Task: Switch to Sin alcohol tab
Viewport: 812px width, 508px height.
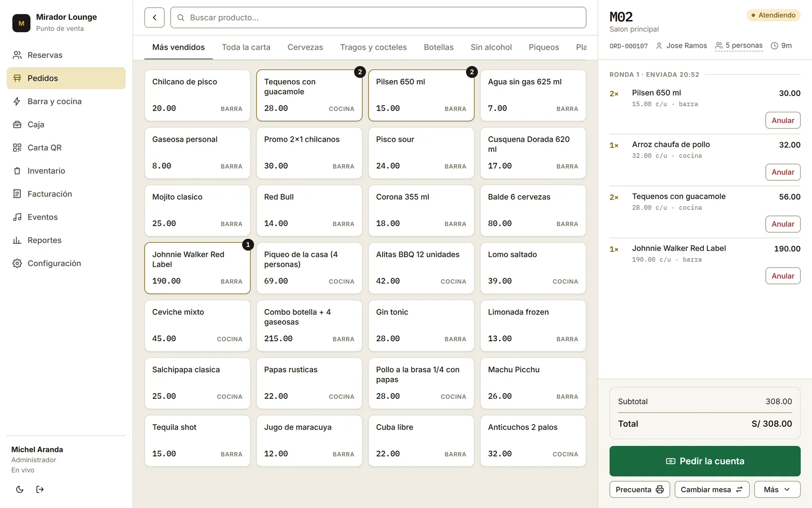Action: click(491, 47)
